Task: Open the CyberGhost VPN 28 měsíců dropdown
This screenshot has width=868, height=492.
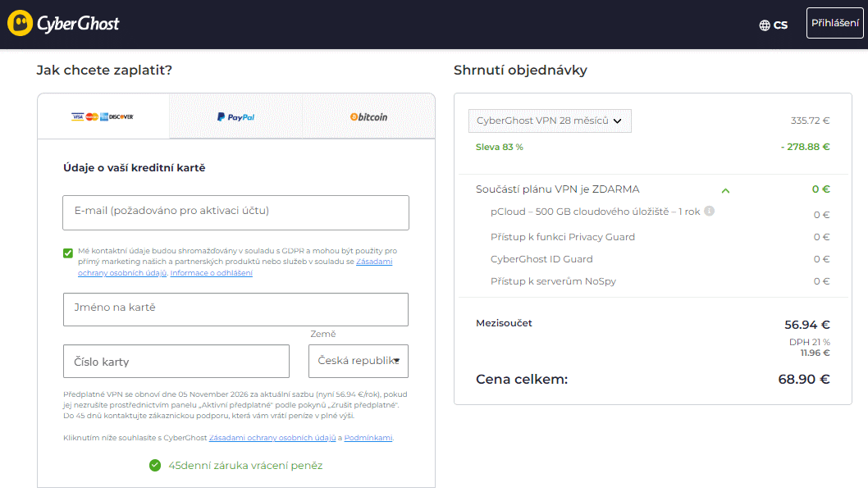Action: tap(550, 121)
